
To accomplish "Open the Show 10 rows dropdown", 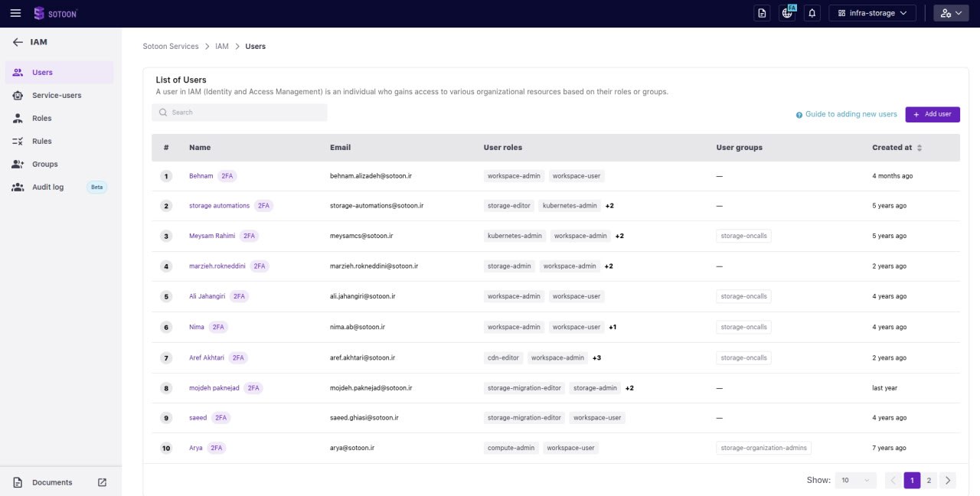I will 856,481.
